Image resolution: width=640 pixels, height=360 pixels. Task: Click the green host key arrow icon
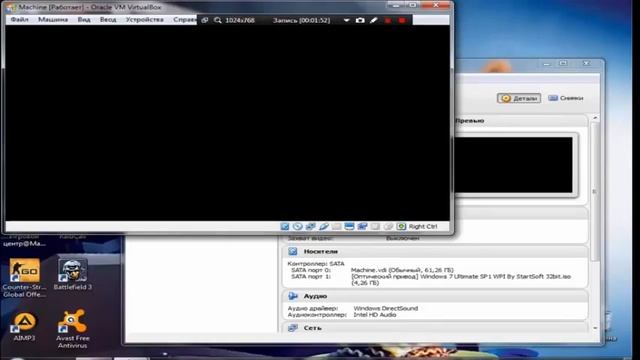click(x=401, y=226)
